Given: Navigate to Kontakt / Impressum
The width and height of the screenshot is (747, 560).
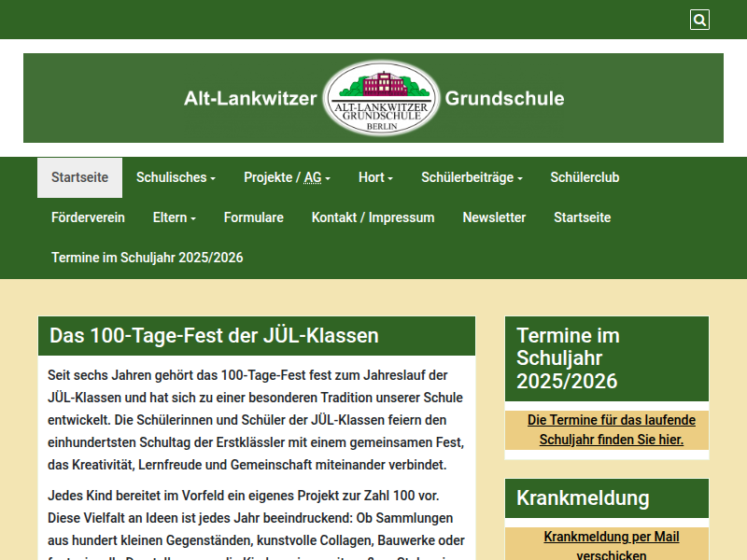Looking at the screenshot, I should (373, 217).
